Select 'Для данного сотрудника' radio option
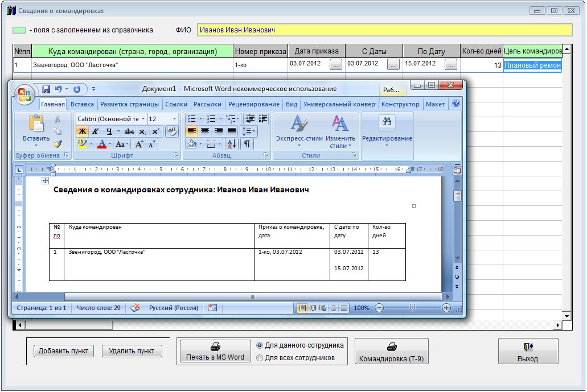This screenshot has height=392, width=587. coord(260,345)
